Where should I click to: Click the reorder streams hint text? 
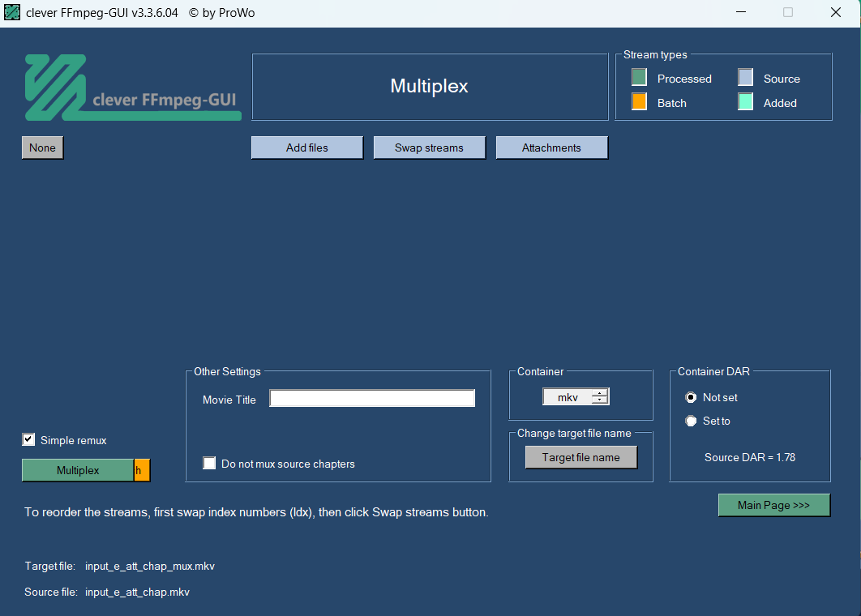pyautogui.click(x=256, y=512)
